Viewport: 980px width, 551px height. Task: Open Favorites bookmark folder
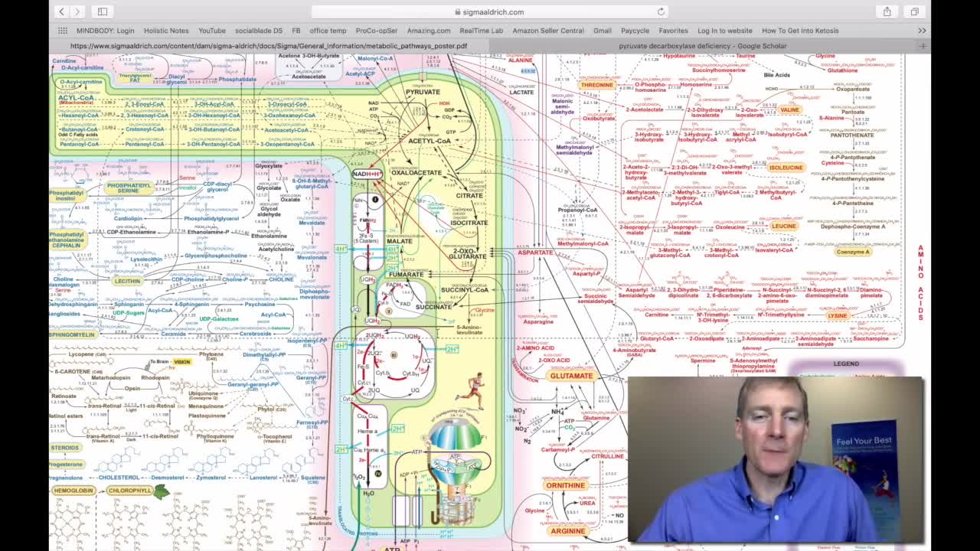pos(674,31)
